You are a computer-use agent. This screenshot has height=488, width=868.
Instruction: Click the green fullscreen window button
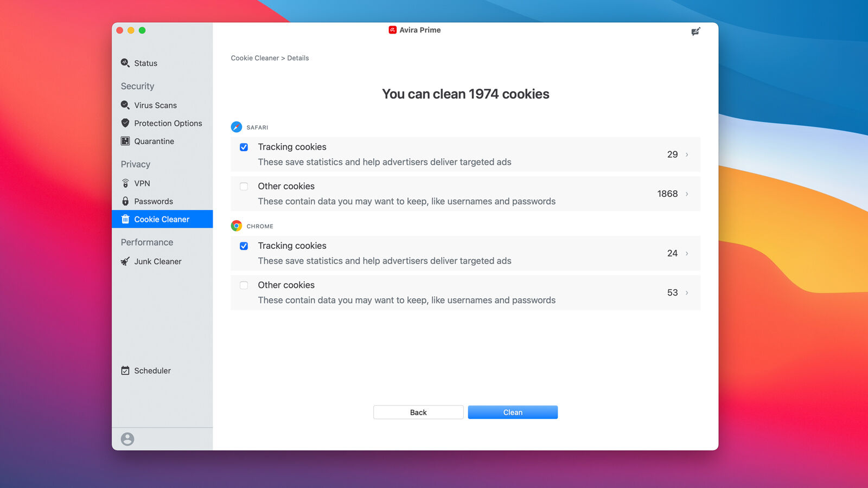(142, 30)
